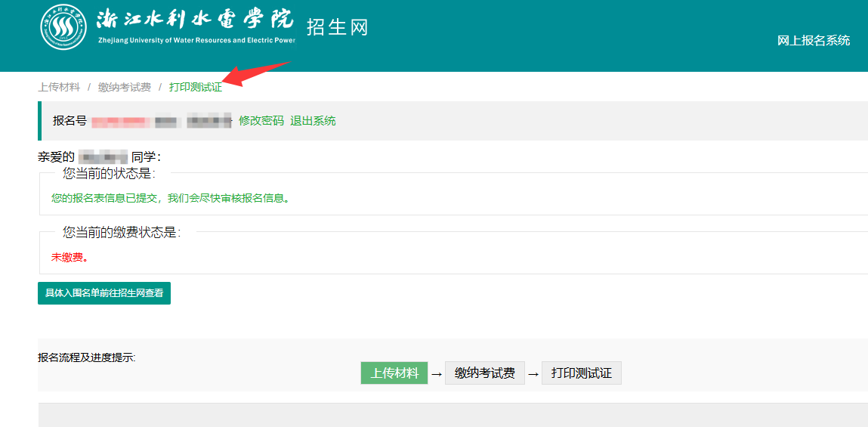Click the university circular logo emblem
The height and width of the screenshot is (427, 868).
click(x=63, y=28)
